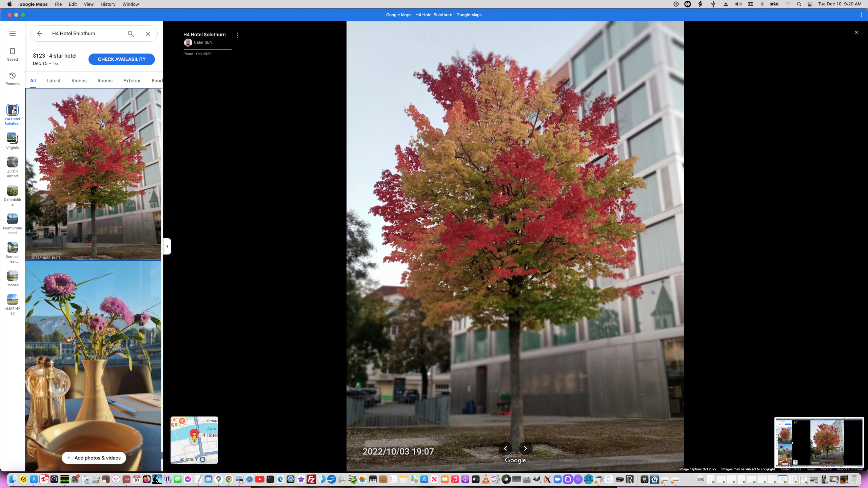Collapse the side panel arrow
This screenshot has width=868, height=488.
167,246
